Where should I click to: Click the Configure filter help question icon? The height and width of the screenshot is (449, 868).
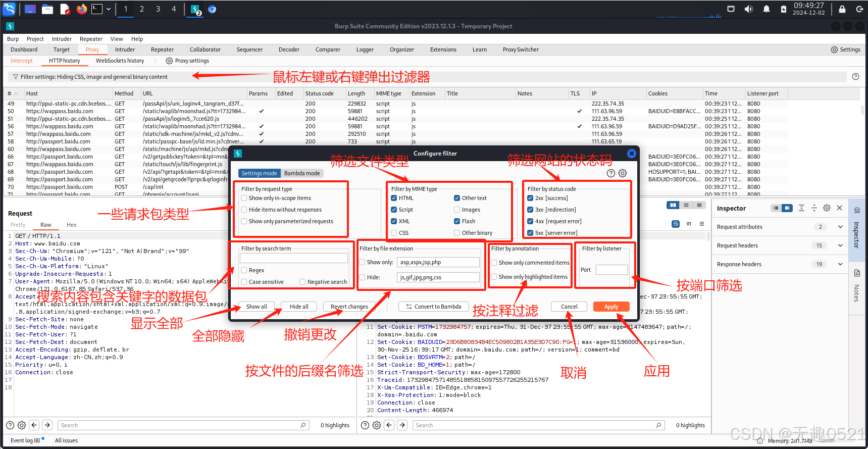pos(611,173)
